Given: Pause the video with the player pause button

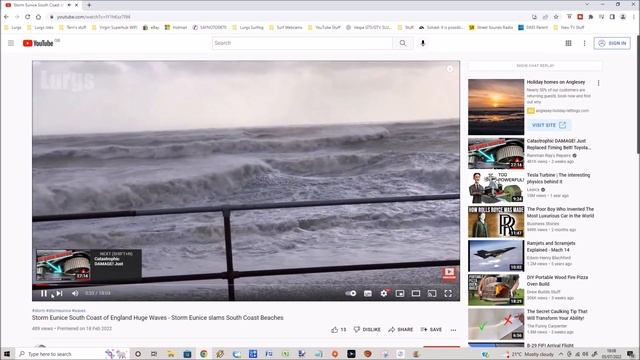Looking at the screenshot, I should (44, 293).
